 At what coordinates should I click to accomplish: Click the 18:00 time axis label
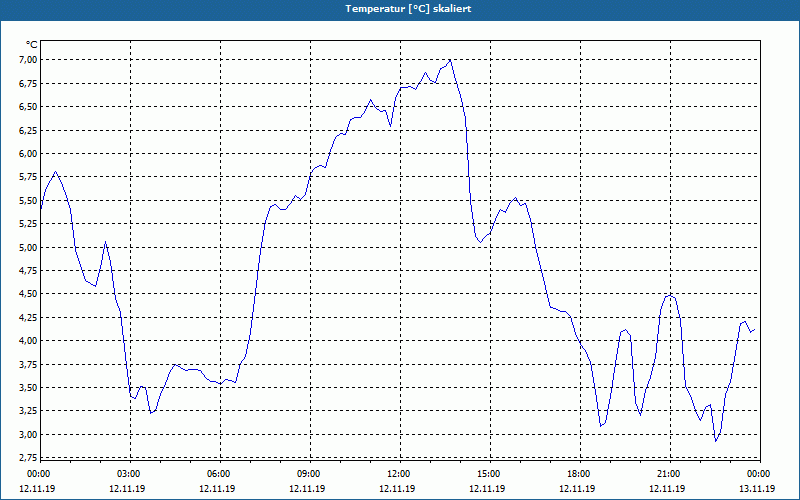(581, 474)
